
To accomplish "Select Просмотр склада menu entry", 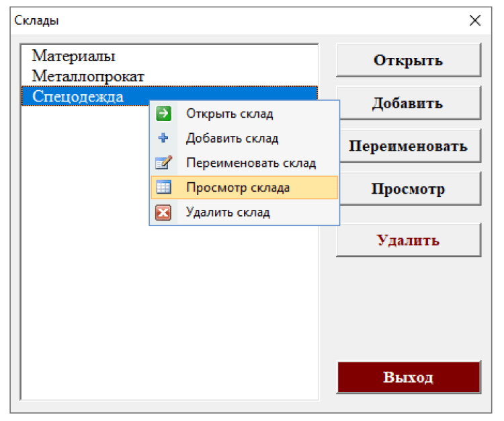I will coord(245,188).
